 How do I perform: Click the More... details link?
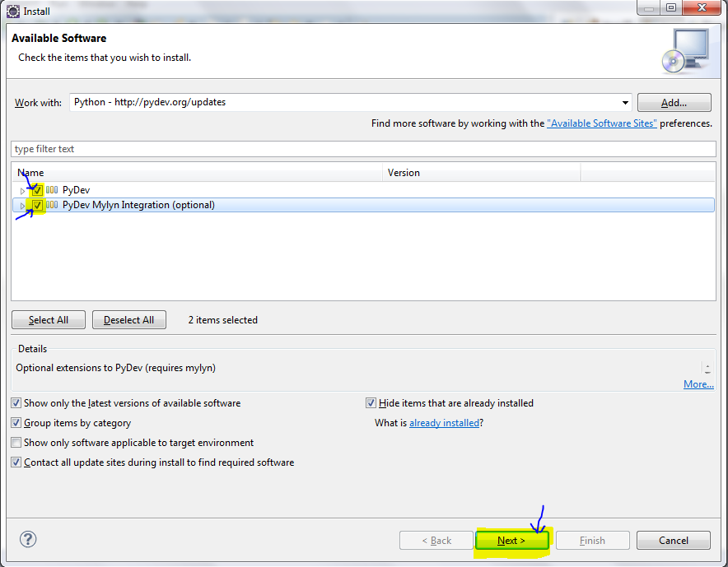(x=698, y=384)
